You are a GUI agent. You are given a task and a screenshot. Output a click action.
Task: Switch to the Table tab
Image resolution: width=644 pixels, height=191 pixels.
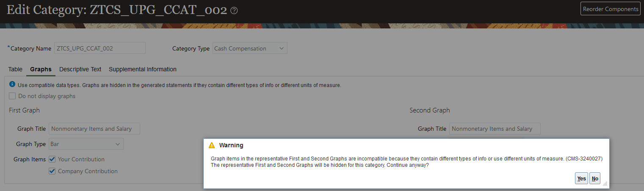[15, 69]
